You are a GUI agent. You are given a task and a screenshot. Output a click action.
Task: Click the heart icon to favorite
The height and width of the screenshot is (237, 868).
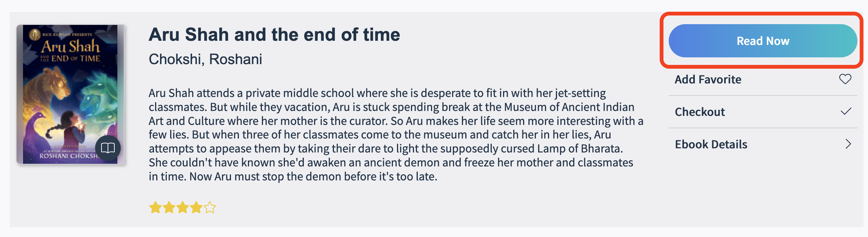tap(845, 79)
